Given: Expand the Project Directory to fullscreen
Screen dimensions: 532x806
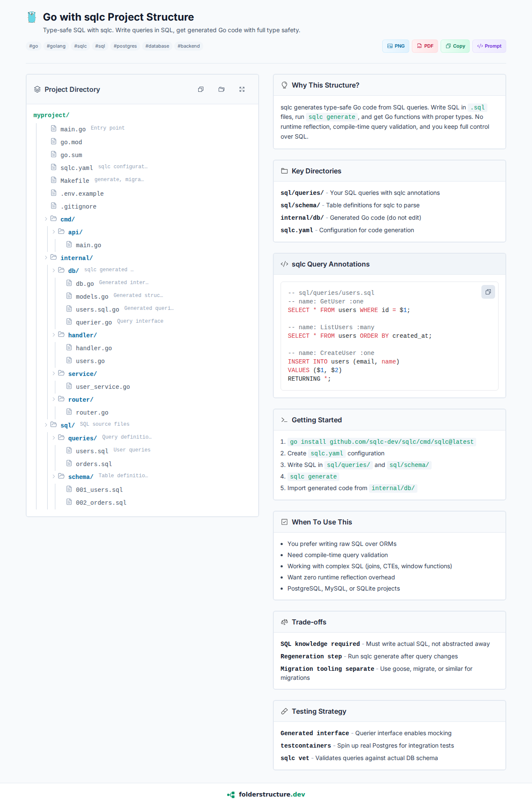Looking at the screenshot, I should coord(242,89).
